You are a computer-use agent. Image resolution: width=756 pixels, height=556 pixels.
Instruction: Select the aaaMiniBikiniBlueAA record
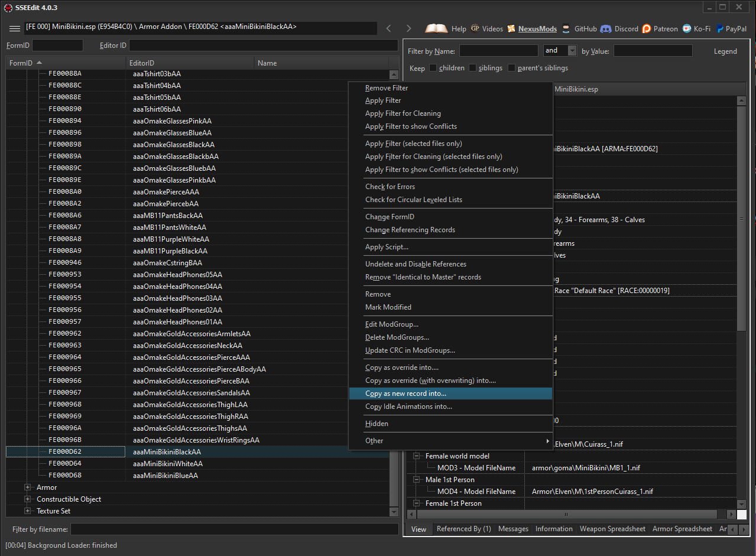(x=166, y=476)
